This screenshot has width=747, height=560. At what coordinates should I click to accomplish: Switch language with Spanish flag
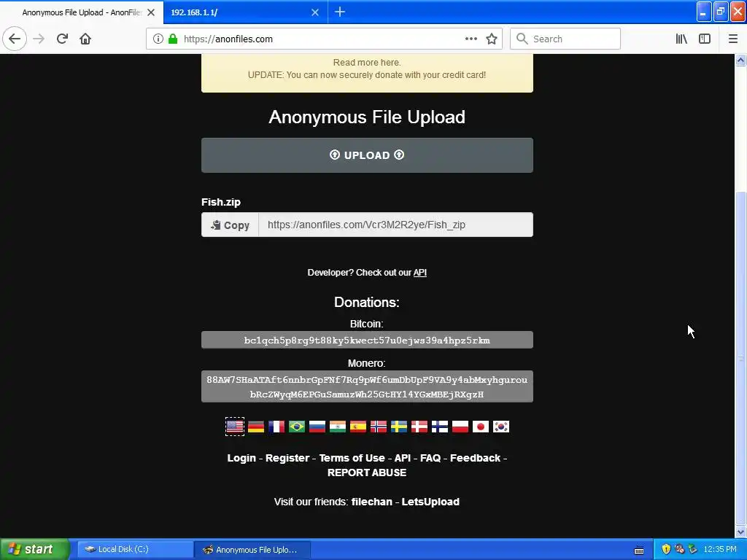coord(358,427)
